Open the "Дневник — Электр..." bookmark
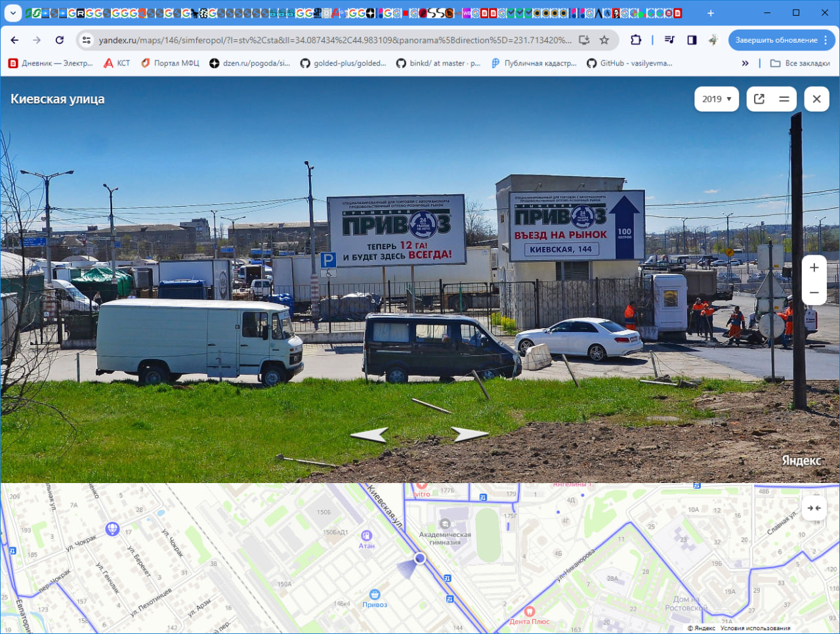 (51, 63)
